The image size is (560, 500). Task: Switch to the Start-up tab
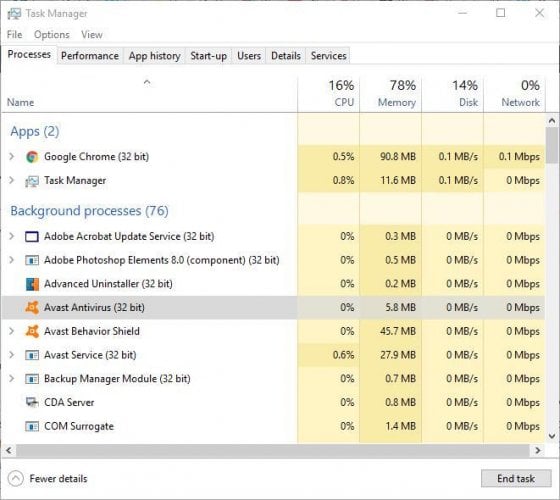(x=209, y=56)
